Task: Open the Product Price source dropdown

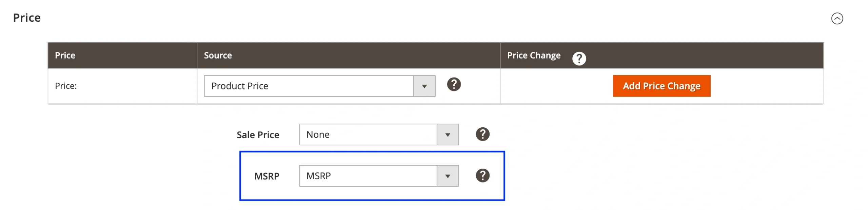Action: [x=309, y=86]
